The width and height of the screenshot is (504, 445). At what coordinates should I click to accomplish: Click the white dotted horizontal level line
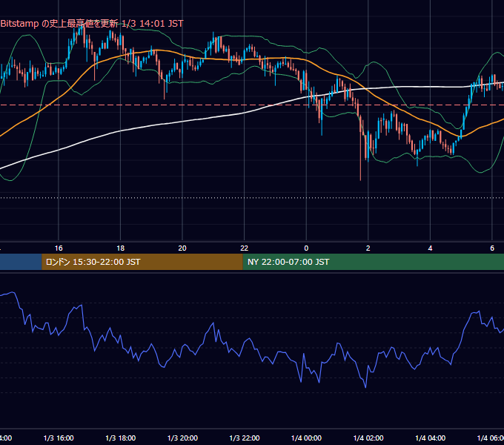click(x=252, y=198)
